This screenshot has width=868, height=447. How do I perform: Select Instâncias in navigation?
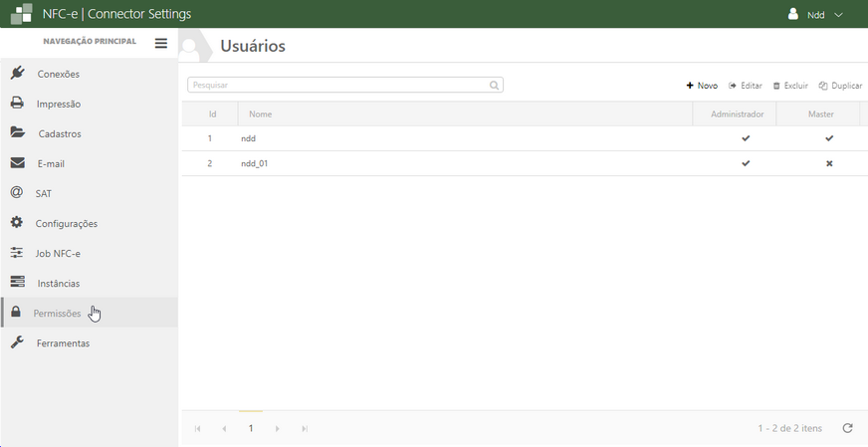(x=58, y=283)
